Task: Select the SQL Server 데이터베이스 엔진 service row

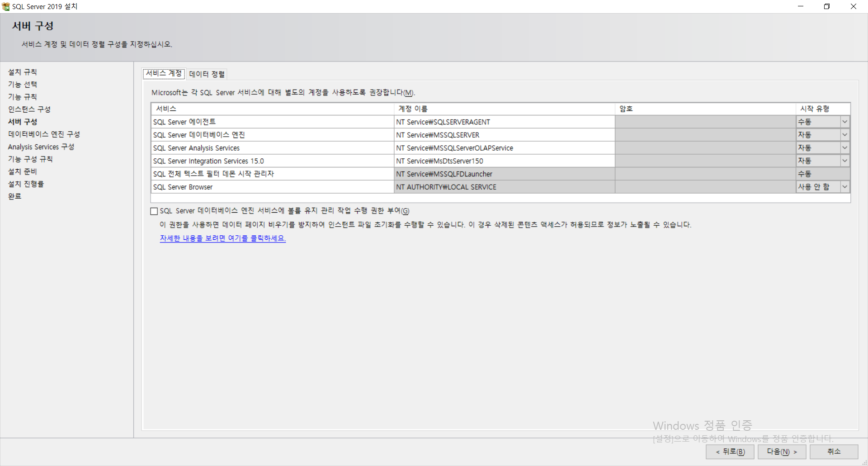Action: click(x=273, y=135)
